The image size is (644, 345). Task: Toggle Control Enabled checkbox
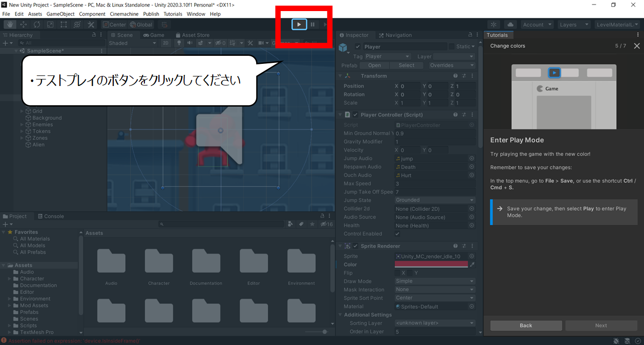(x=398, y=234)
